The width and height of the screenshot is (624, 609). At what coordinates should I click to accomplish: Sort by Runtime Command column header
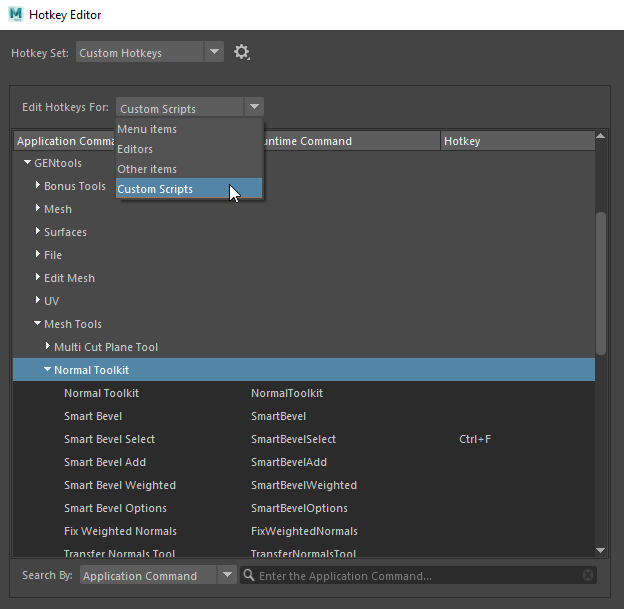tap(351, 141)
